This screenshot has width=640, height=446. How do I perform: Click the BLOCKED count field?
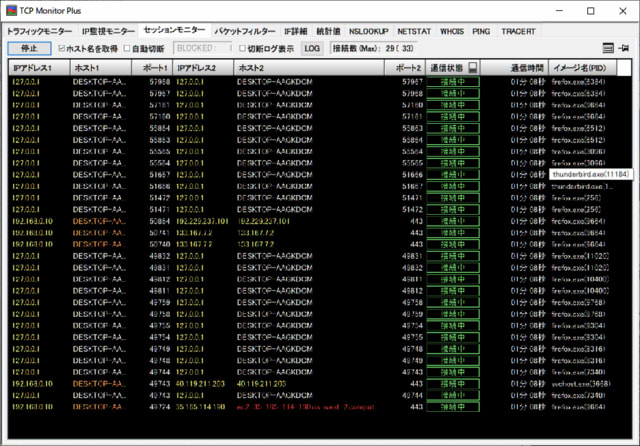pyautogui.click(x=203, y=48)
